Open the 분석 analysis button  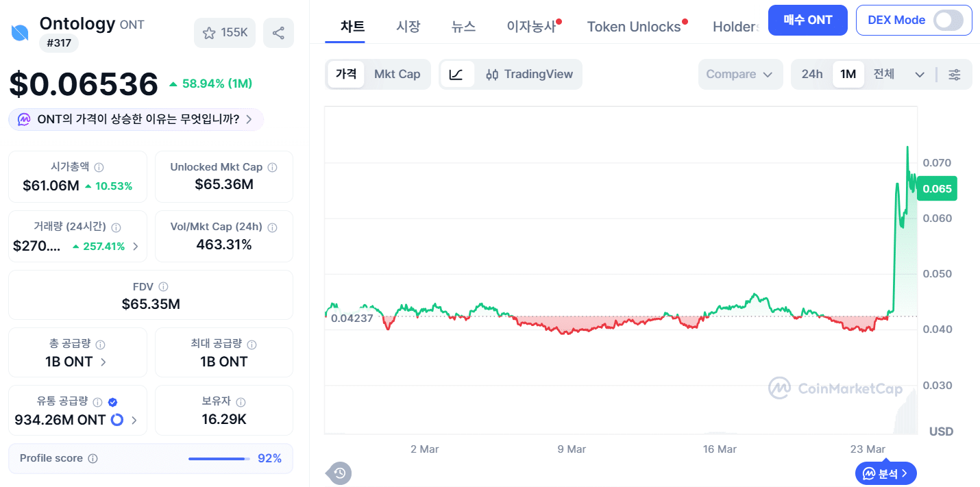point(885,473)
